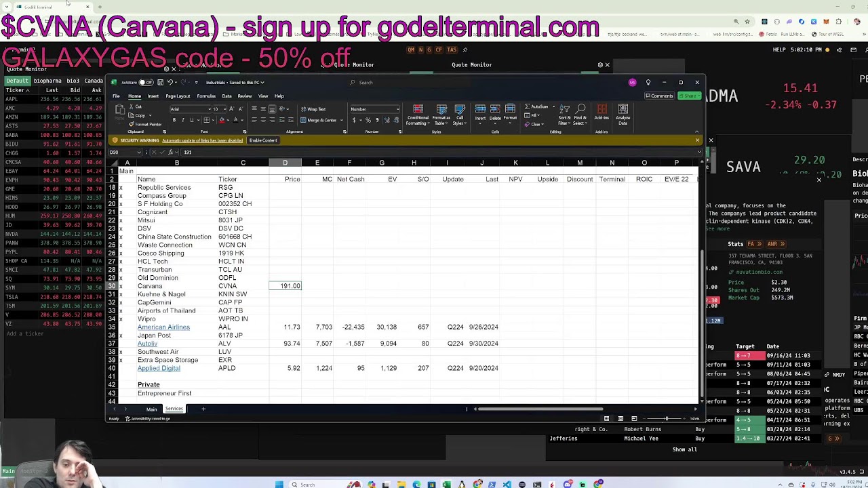Switch to the Main sheet tab
The height and width of the screenshot is (488, 868).
click(152, 409)
